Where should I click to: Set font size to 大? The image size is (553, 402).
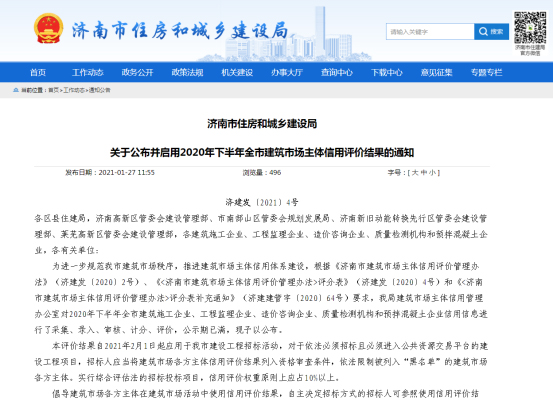(x=415, y=172)
